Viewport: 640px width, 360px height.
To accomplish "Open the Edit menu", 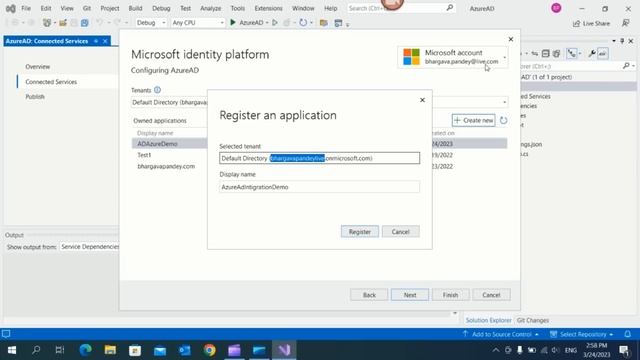I will (46, 8).
